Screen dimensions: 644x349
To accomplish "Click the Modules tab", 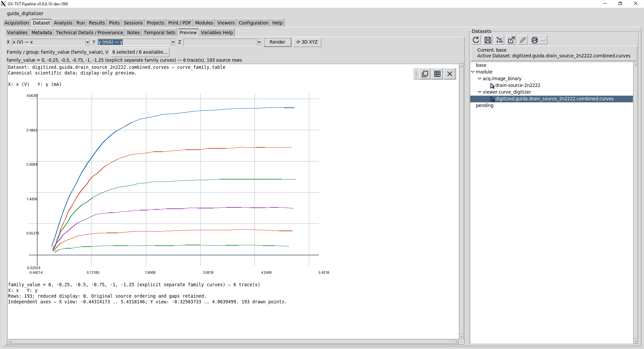I will click(x=204, y=23).
